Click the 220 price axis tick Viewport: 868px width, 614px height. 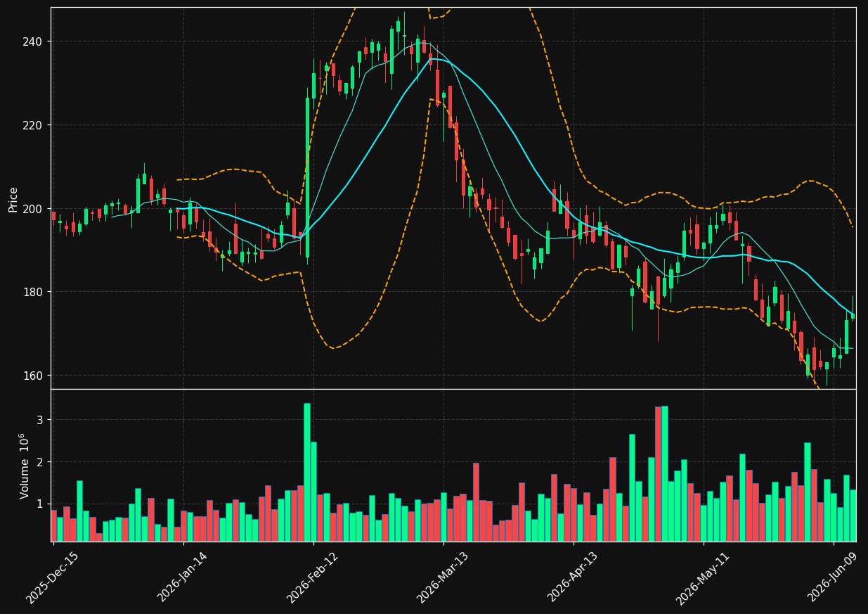point(32,125)
